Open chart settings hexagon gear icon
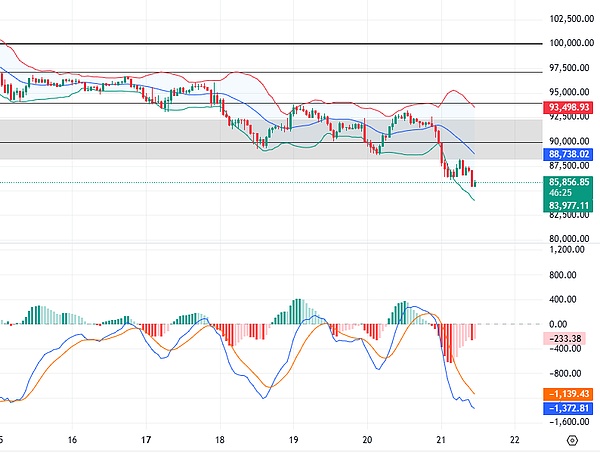600x456 pixels. [571, 440]
